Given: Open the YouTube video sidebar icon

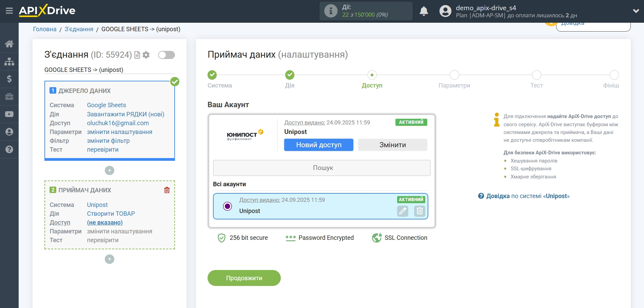Looking at the screenshot, I should 9,114.
